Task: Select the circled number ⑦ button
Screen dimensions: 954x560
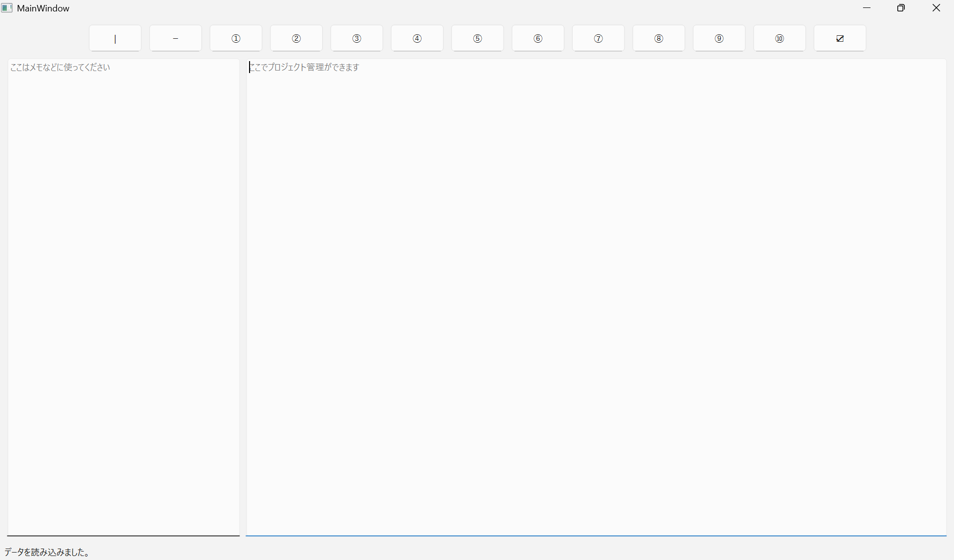Action: [x=598, y=38]
